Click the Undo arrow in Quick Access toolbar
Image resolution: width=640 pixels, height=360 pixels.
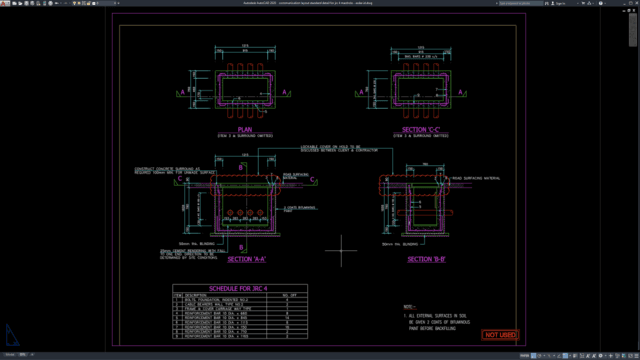tap(57, 3)
